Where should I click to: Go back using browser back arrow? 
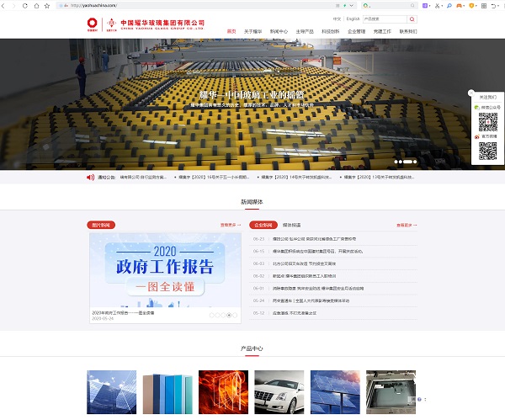7,5
